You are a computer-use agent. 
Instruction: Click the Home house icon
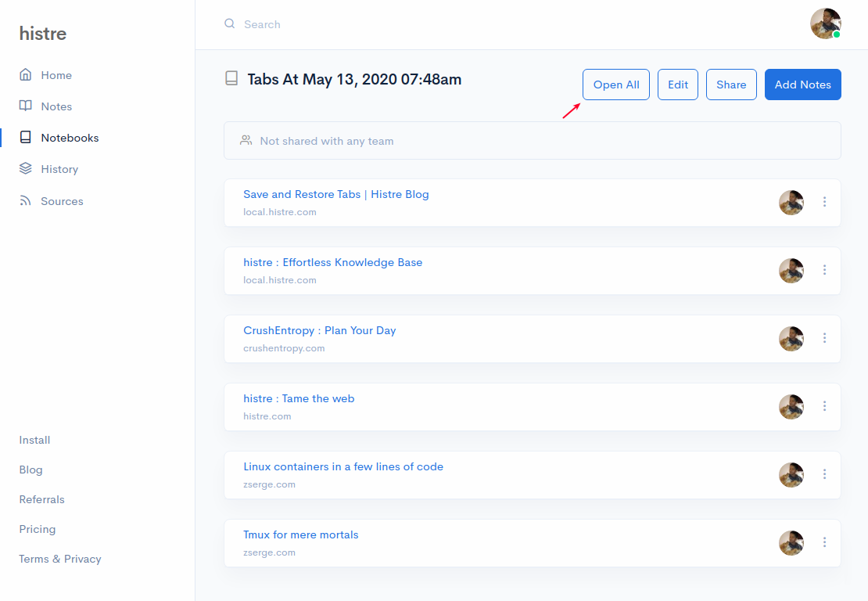click(x=26, y=75)
